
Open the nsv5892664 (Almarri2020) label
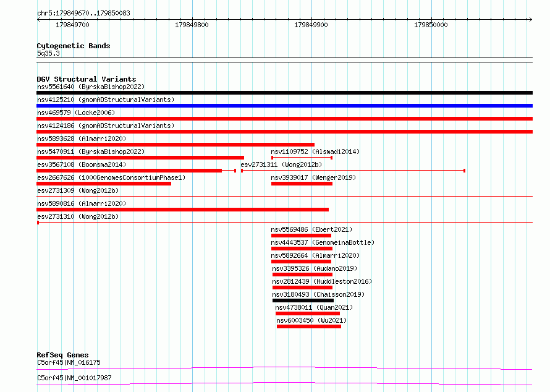(315, 255)
